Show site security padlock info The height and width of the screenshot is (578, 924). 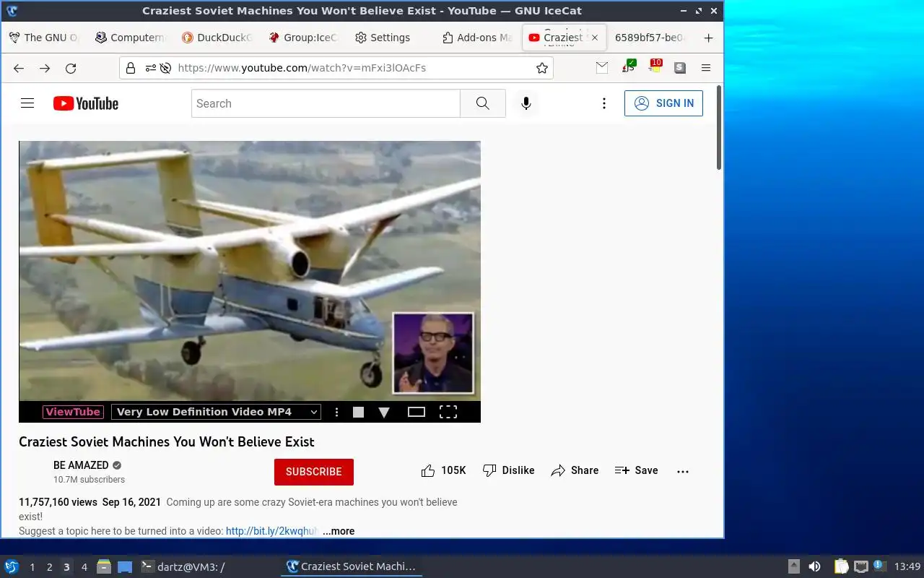pyautogui.click(x=131, y=68)
